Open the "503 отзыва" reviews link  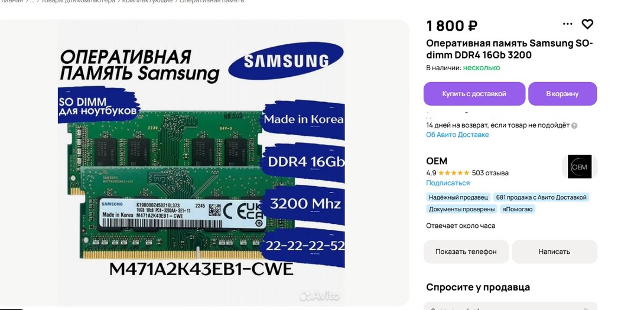(490, 173)
